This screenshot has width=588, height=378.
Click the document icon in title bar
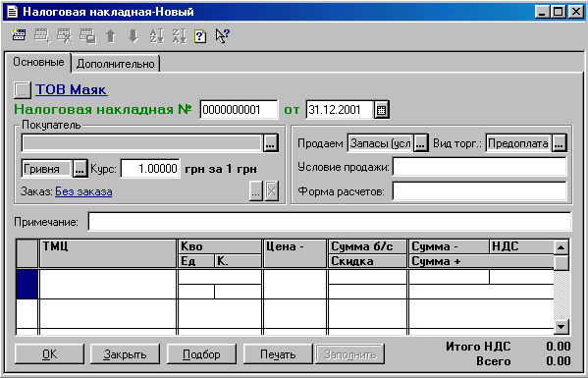click(13, 12)
